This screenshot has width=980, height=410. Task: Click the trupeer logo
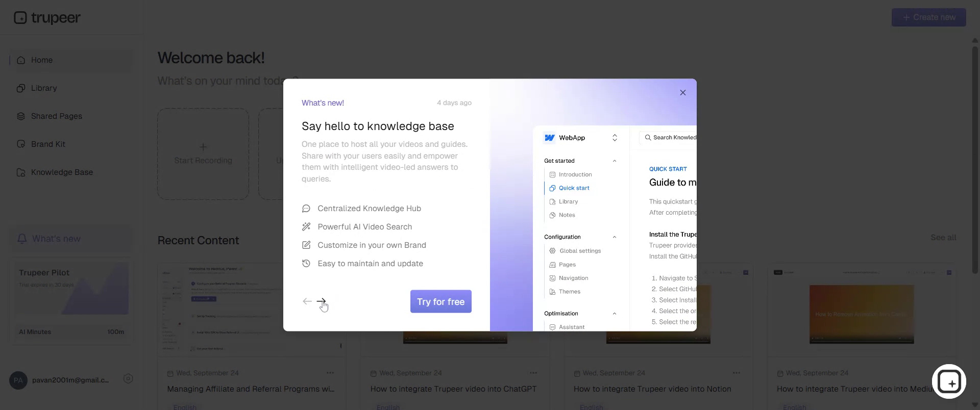tap(47, 18)
